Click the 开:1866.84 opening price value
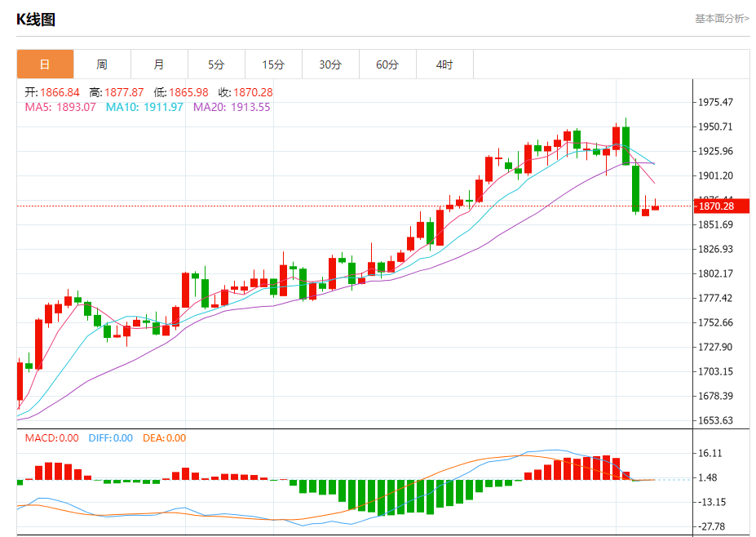Image resolution: width=756 pixels, height=537 pixels. tap(52, 92)
